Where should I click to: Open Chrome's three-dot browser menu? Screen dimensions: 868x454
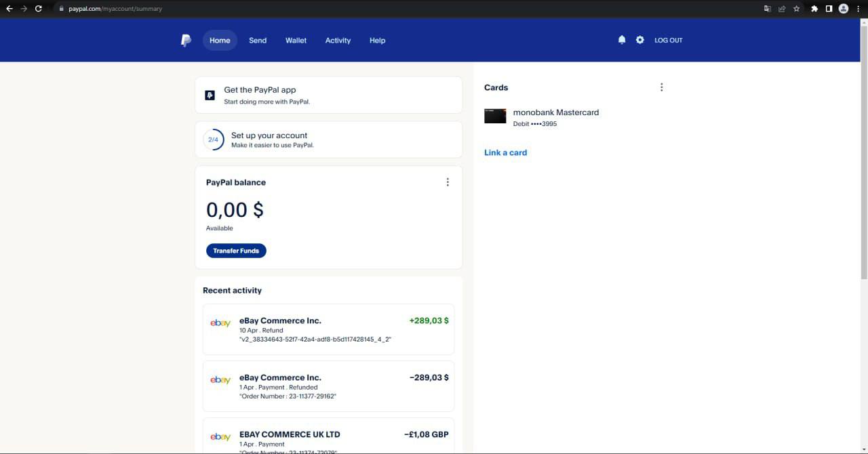[x=858, y=9]
